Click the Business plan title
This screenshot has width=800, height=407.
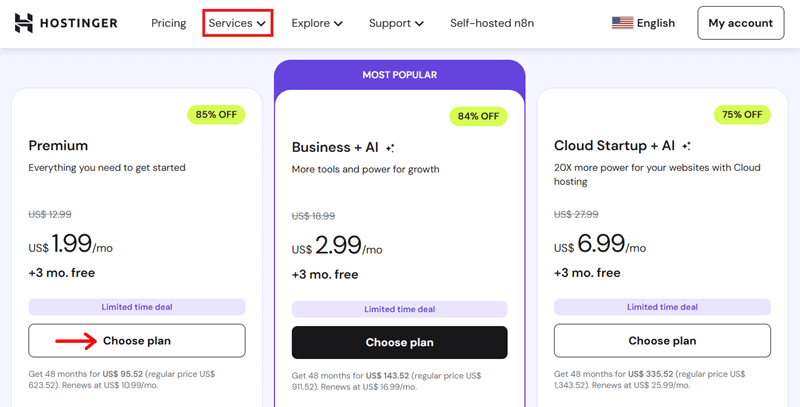[x=335, y=147]
